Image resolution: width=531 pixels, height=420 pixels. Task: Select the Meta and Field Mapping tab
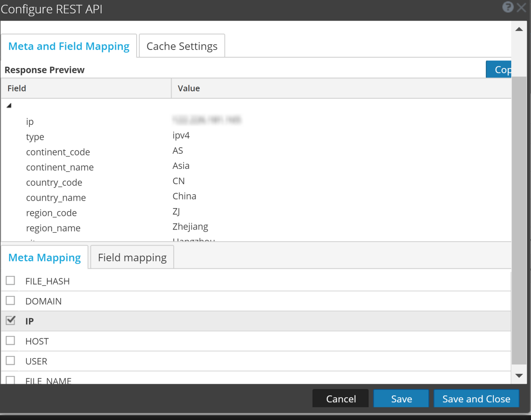(69, 46)
